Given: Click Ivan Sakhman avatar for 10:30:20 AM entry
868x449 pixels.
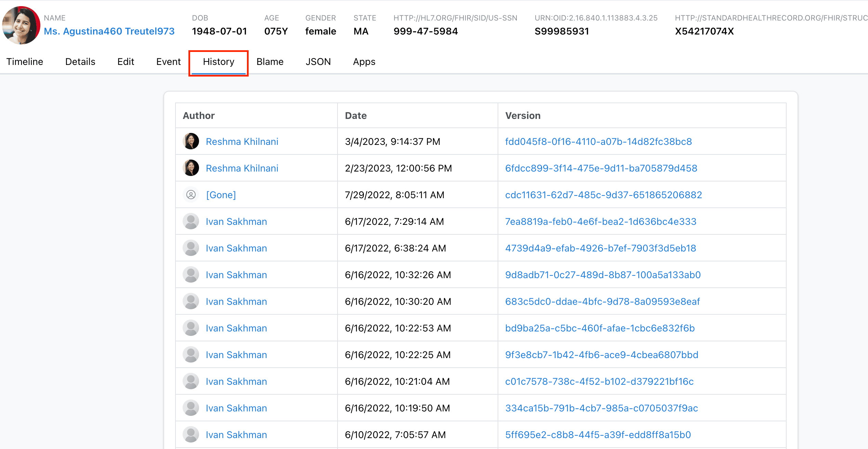Looking at the screenshot, I should [191, 301].
